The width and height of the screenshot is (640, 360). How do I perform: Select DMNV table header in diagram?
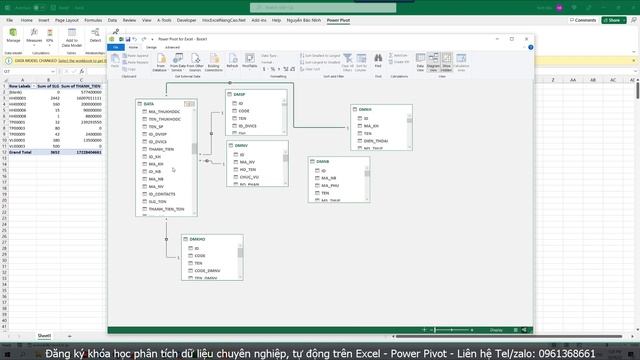click(x=257, y=145)
